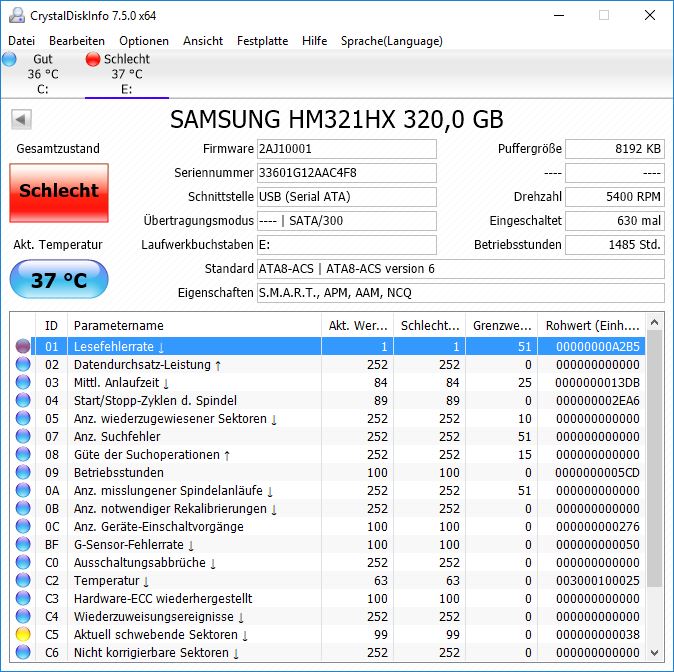The height and width of the screenshot is (672, 674).
Task: Click the red Schlecht health status button
Action: click(x=59, y=193)
